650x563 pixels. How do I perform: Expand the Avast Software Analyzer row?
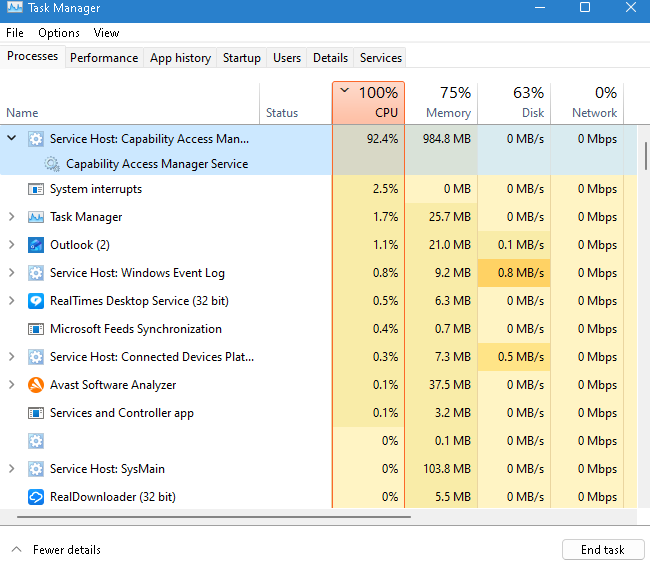(x=12, y=385)
